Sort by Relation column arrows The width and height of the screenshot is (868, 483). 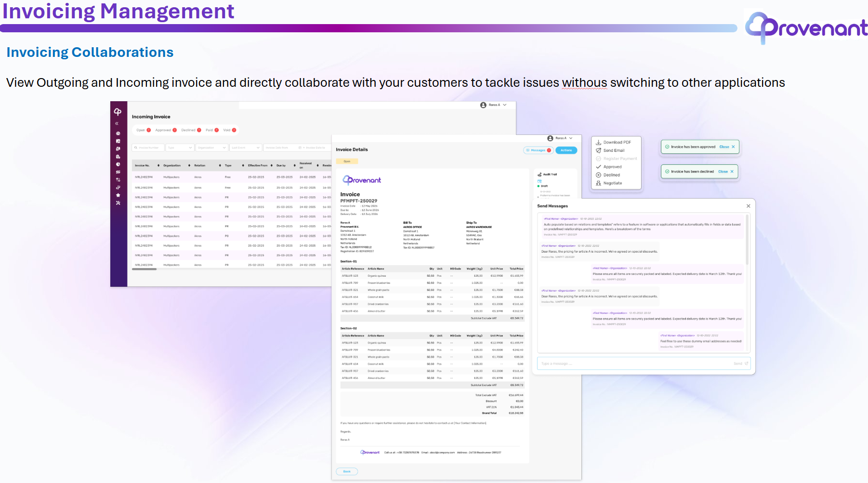(220, 165)
